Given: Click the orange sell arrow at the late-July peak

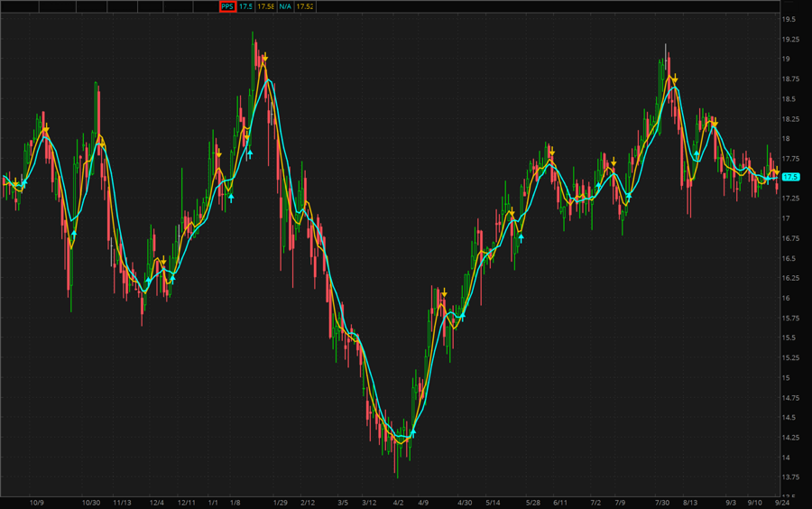Looking at the screenshot, I should click(x=674, y=80).
